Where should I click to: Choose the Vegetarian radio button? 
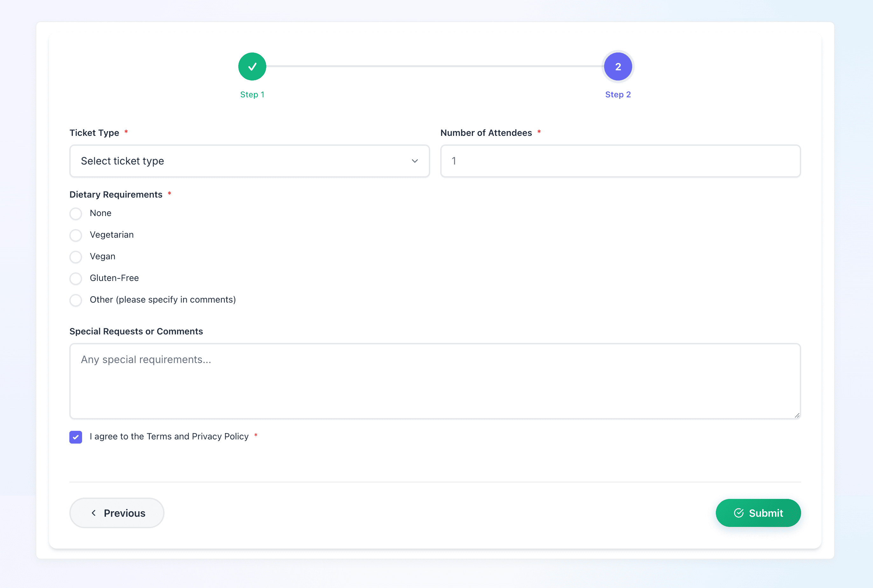pyautogui.click(x=76, y=235)
